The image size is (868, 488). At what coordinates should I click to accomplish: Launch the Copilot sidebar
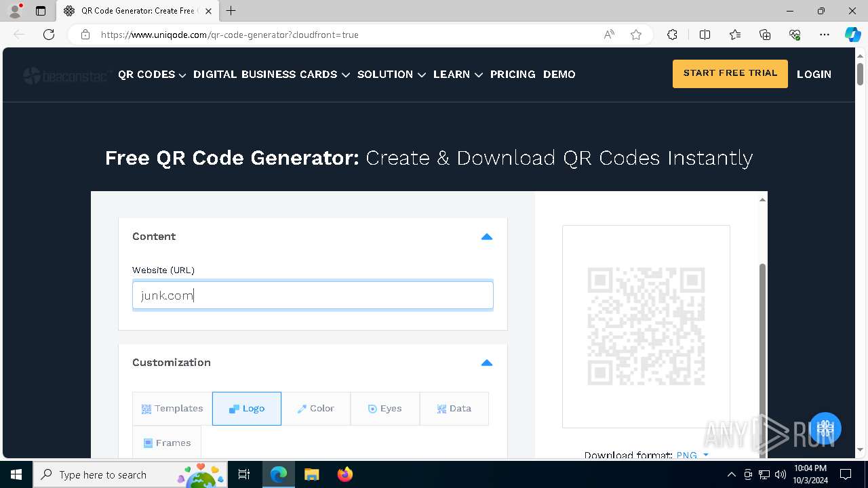pyautogui.click(x=852, y=35)
